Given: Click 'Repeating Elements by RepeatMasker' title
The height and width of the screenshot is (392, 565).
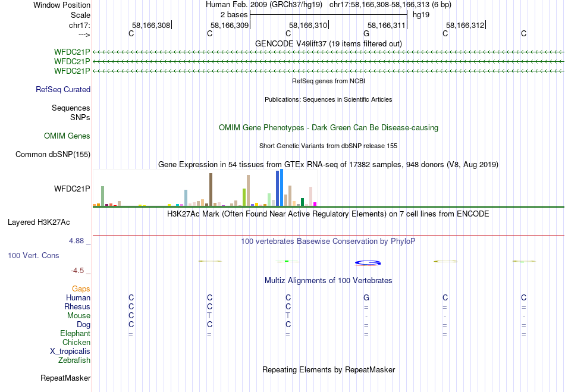Looking at the screenshot, I should point(328,369).
